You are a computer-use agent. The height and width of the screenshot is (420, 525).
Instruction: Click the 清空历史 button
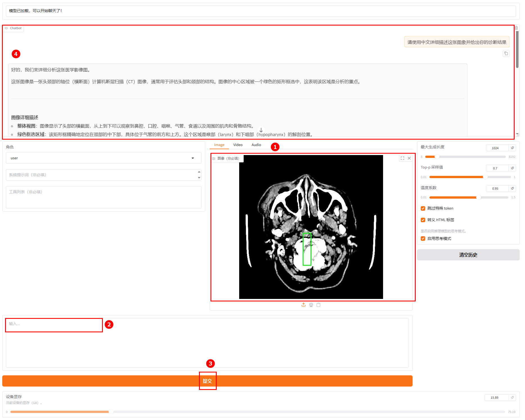[468, 255]
